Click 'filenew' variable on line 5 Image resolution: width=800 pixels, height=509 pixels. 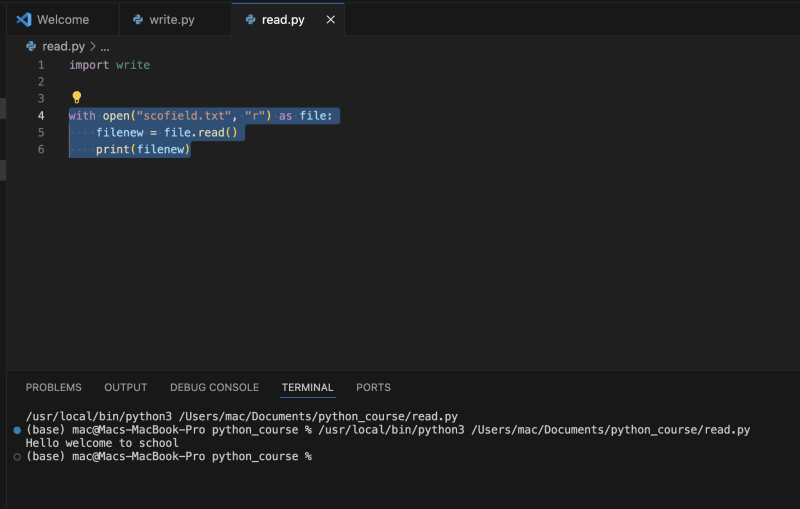click(x=120, y=133)
